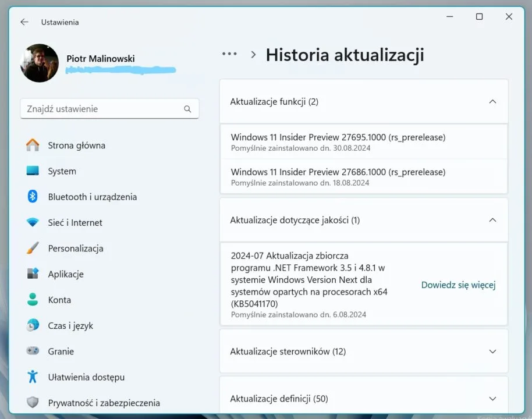The height and width of the screenshot is (419, 532).
Task: Collapse the Aktualizacje funkcji section
Action: click(x=492, y=102)
